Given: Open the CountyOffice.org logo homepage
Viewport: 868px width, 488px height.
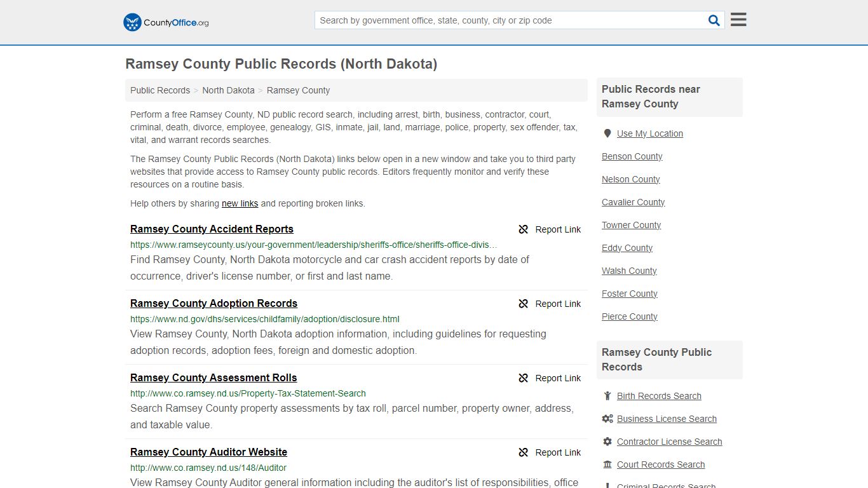Looking at the screenshot, I should coord(166,22).
